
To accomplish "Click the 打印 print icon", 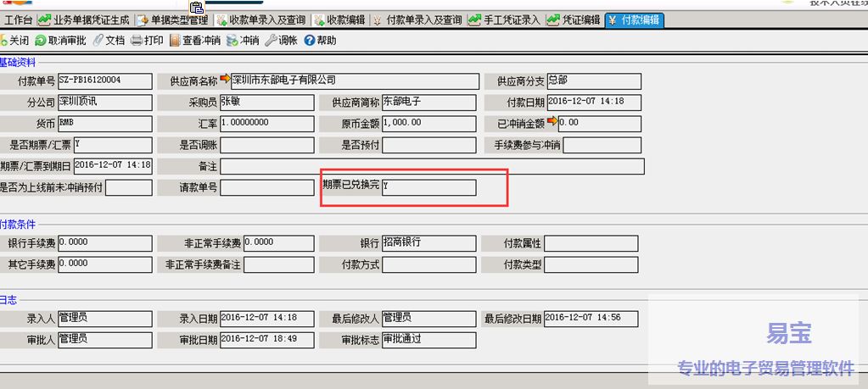I will pyautogui.click(x=137, y=40).
